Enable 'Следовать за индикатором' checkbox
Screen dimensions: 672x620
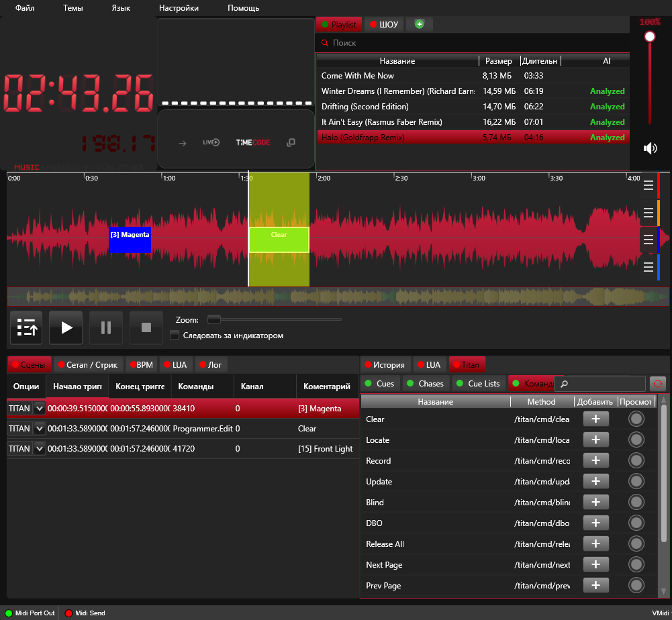point(175,335)
